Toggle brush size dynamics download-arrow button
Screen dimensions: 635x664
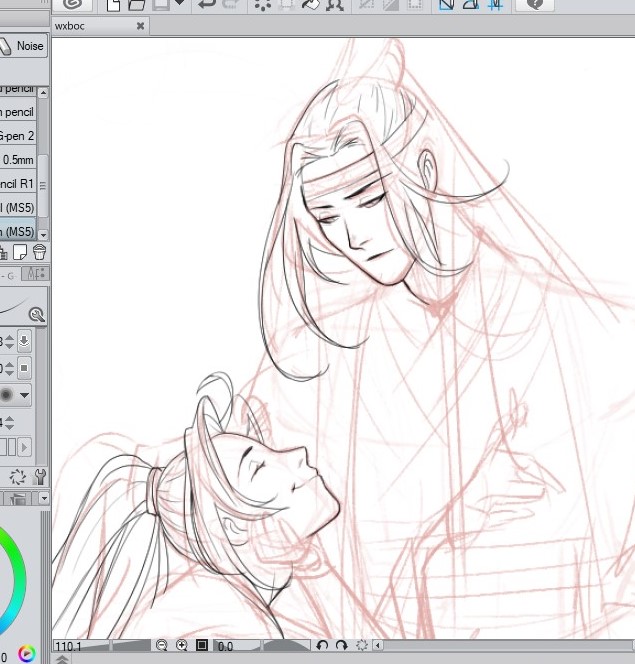point(24,341)
